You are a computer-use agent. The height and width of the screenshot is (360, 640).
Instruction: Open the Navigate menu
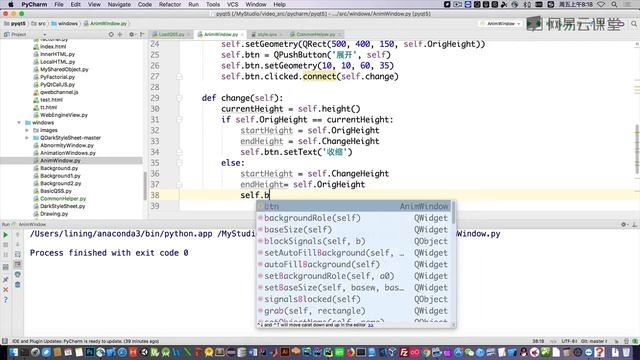point(119,4)
